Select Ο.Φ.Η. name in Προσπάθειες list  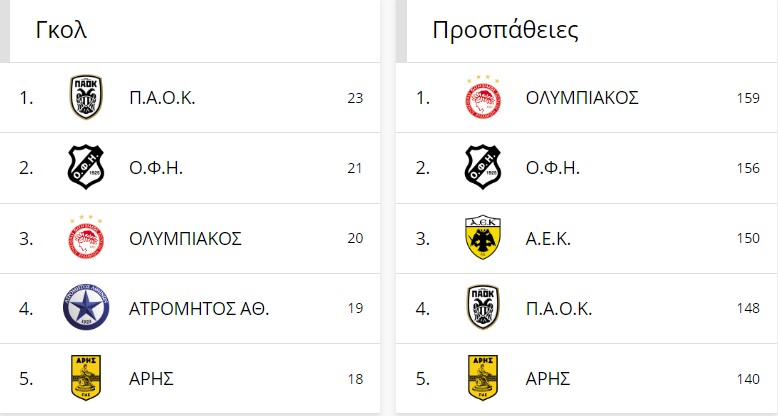[552, 168]
